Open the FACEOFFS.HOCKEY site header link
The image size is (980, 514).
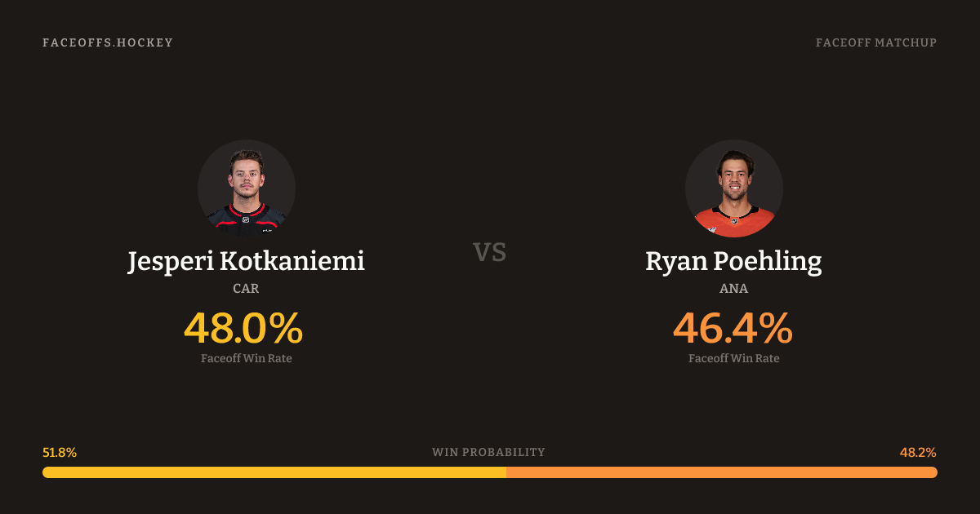point(108,42)
